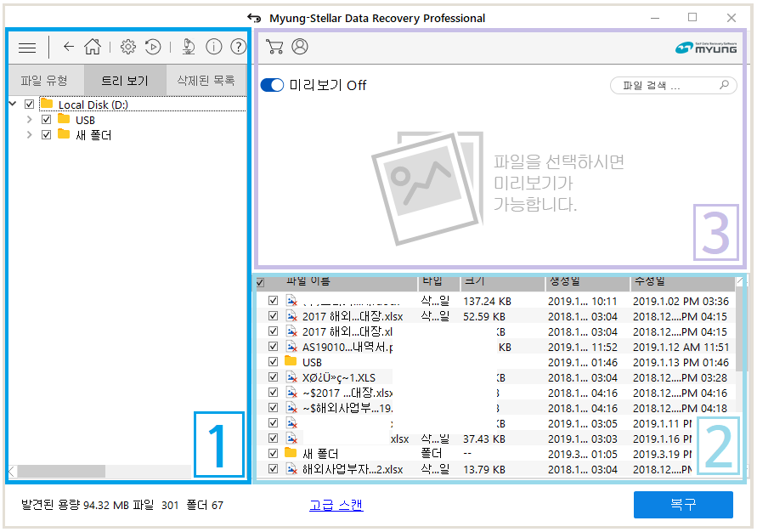Open the user account icon
Image resolution: width=757 pixels, height=532 pixels.
pos(300,47)
